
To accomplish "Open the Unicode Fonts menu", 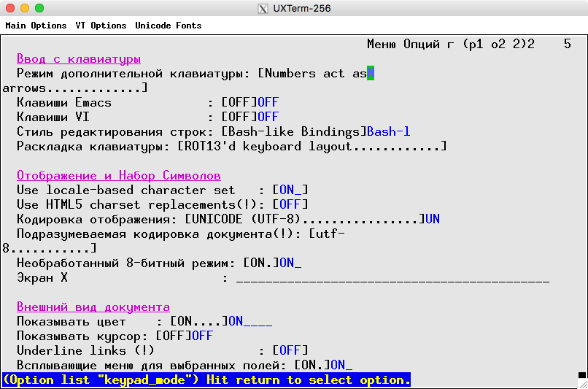I will tap(168, 26).
